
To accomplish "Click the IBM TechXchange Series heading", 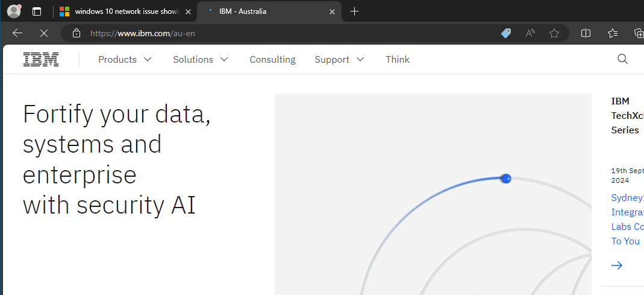I will (627, 116).
